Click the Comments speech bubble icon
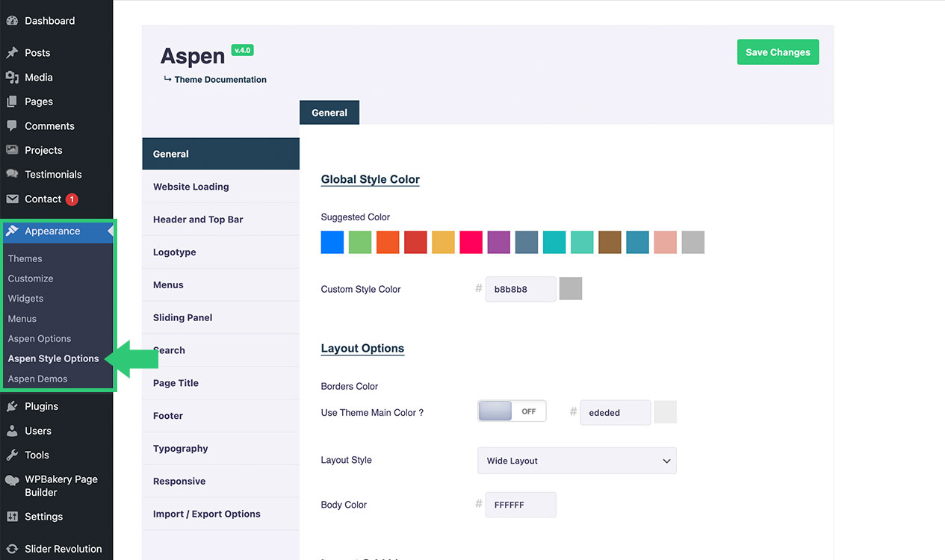 point(12,126)
